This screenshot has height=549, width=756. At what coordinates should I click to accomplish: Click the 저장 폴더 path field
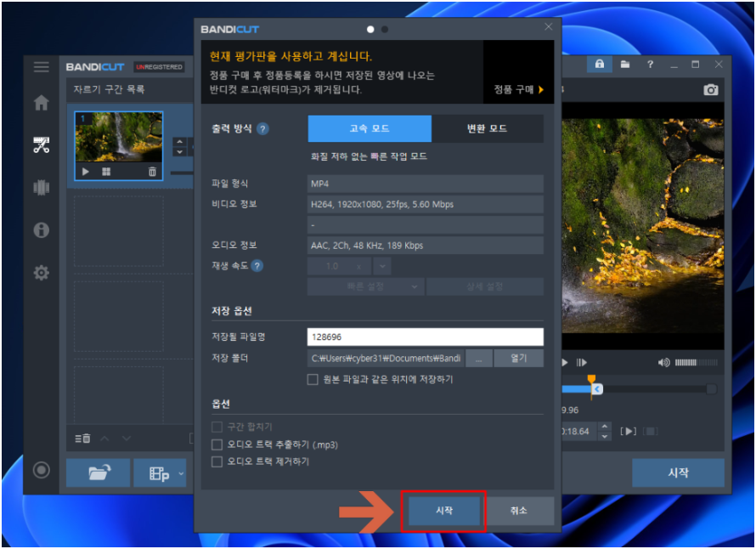[x=386, y=358]
